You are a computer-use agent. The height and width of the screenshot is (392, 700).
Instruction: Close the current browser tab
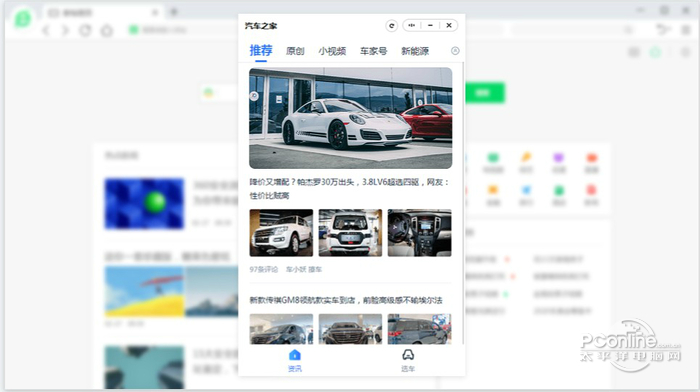click(x=155, y=13)
